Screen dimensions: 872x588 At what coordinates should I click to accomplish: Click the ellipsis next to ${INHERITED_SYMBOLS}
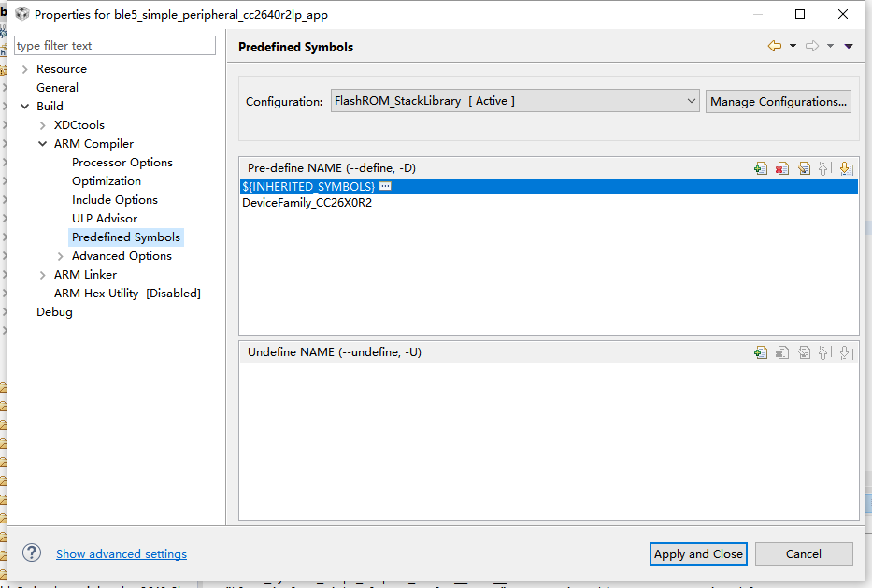click(385, 187)
